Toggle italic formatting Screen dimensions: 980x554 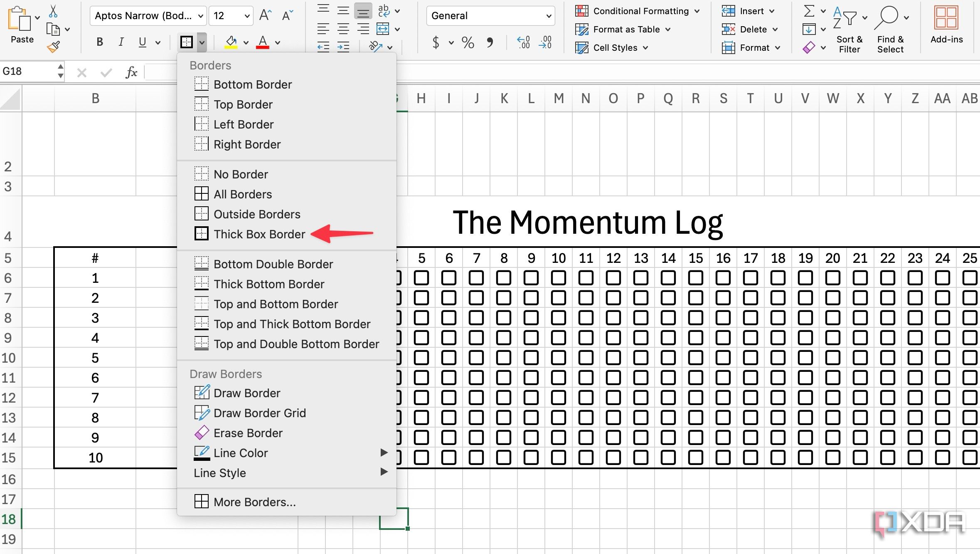(x=121, y=42)
